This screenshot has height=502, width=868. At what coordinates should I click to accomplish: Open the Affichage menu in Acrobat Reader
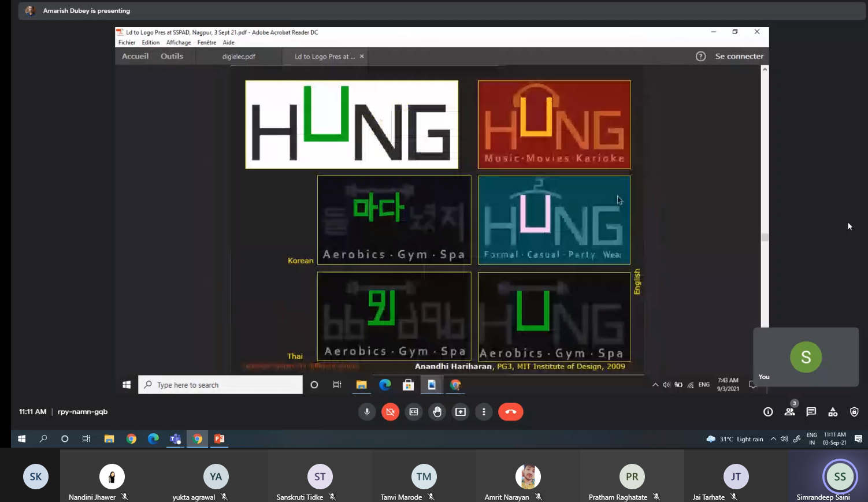179,43
